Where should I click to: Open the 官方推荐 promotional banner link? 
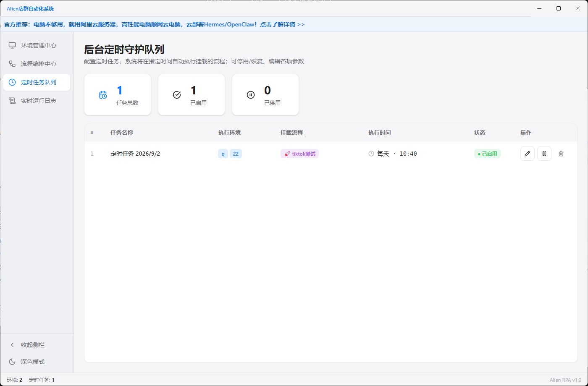point(154,24)
